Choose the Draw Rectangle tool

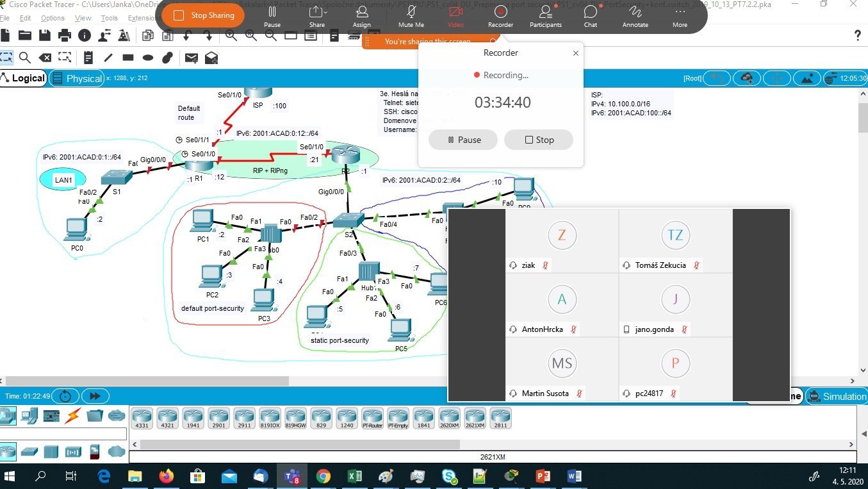pyautogui.click(x=128, y=58)
